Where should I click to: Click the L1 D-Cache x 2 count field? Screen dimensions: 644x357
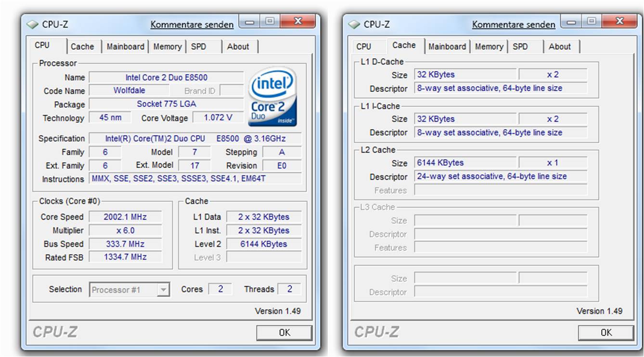point(553,75)
